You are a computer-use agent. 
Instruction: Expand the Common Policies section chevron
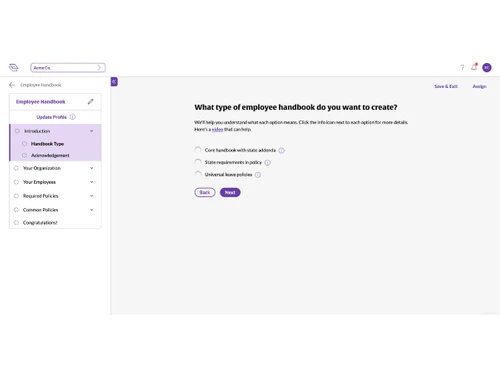(92, 210)
